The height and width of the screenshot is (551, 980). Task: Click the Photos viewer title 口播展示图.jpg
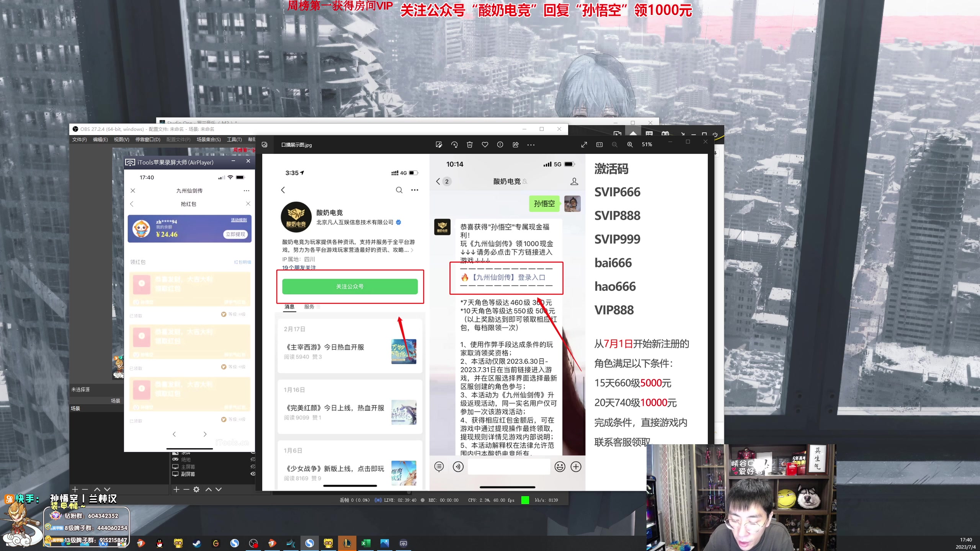click(297, 145)
